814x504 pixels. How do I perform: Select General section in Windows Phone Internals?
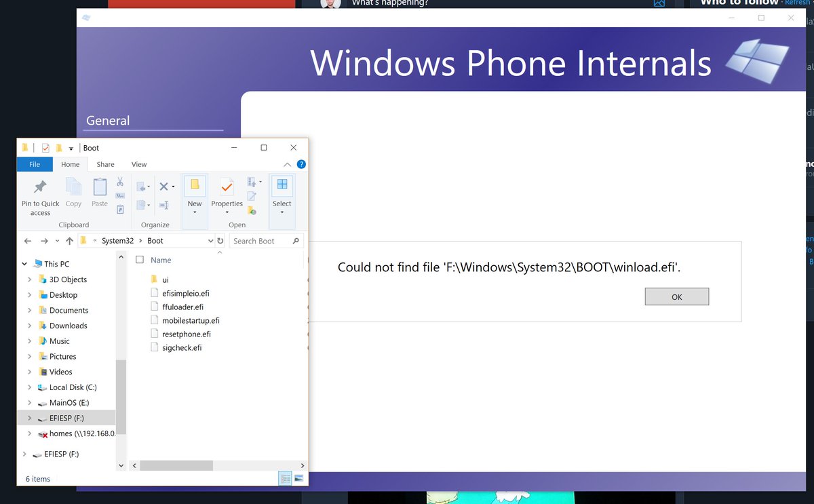pos(108,121)
